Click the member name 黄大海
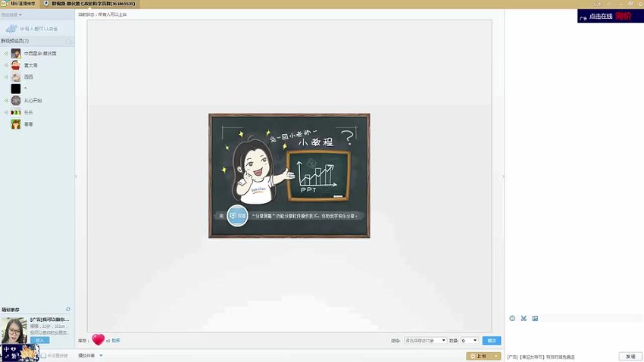This screenshot has height=362, width=644. click(30, 65)
